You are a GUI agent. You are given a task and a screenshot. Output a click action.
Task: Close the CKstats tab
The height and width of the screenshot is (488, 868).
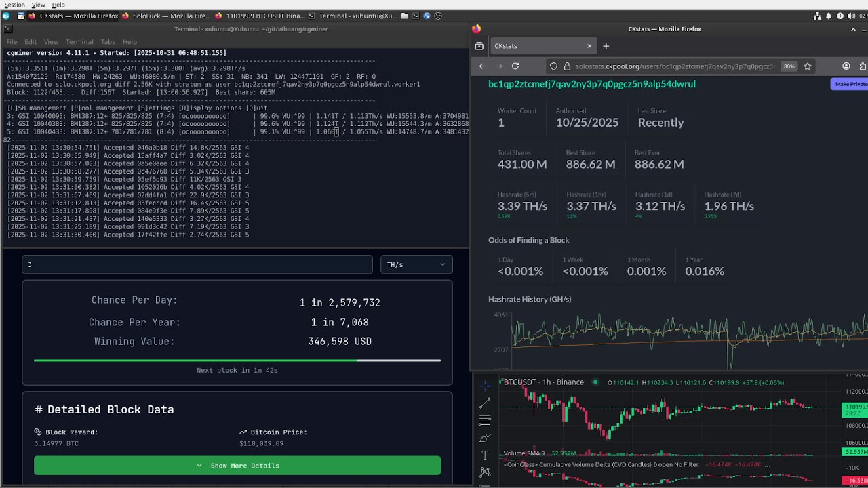[x=589, y=46]
